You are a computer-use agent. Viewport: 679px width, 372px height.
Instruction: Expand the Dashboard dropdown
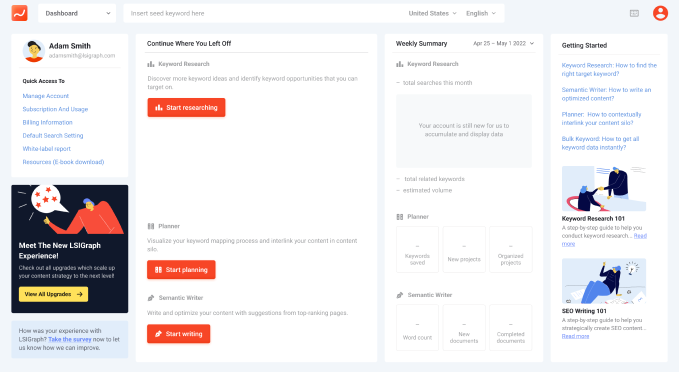pos(77,13)
